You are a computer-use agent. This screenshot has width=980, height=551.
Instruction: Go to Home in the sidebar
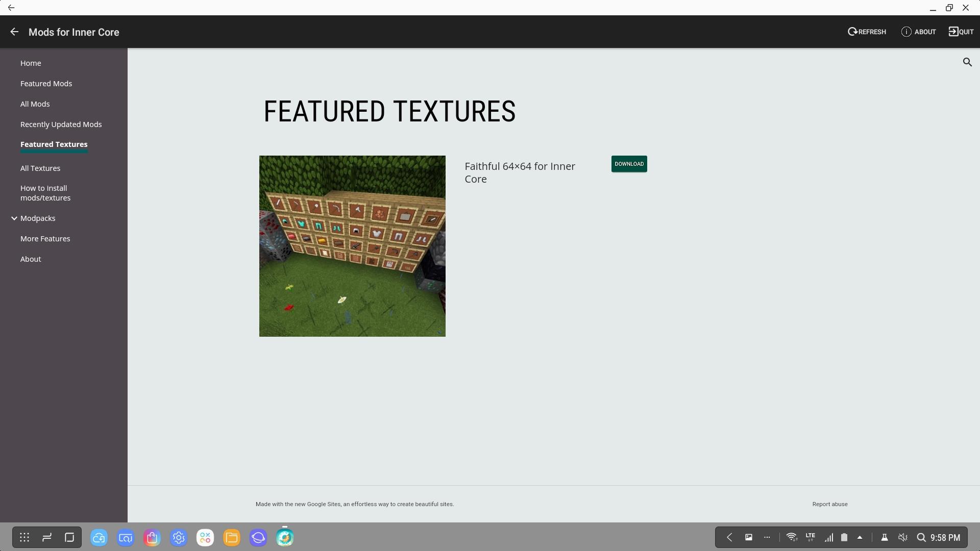31,63
